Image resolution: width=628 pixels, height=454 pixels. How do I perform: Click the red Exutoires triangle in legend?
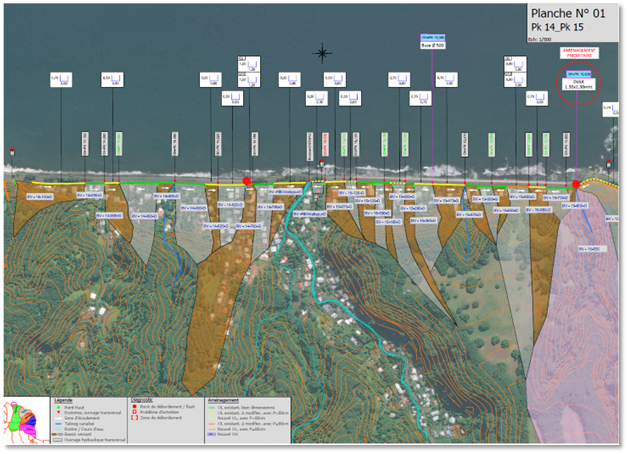(x=58, y=412)
